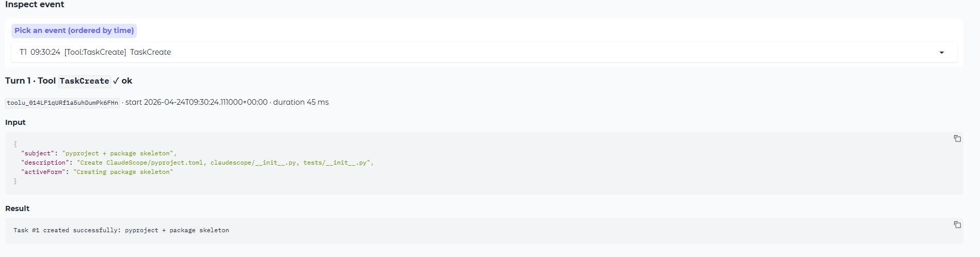The image size is (980, 257).
Task: Click the "Result" section label
Action: point(17,208)
